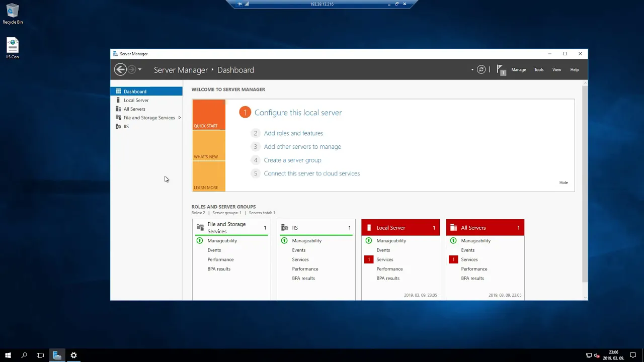Click red Services alert badge in Local Server tile
This screenshot has width=644, height=362.
[369, 259]
